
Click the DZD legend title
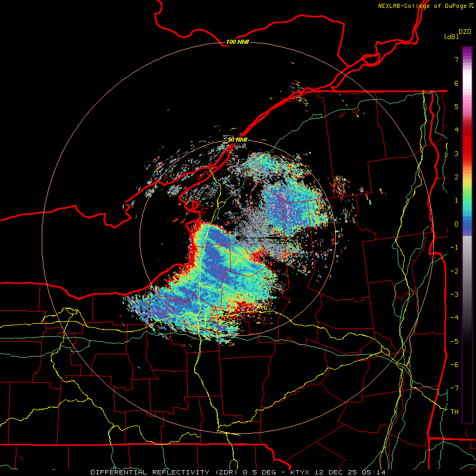pos(465,32)
